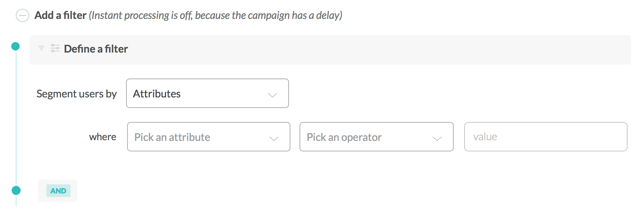The height and width of the screenshot is (211, 644).
Task: Click the circle icon at the filter section start
Action: [x=22, y=15]
